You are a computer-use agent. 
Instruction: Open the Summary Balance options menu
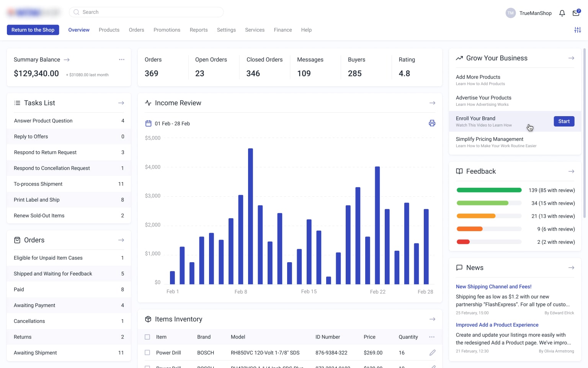coord(122,59)
